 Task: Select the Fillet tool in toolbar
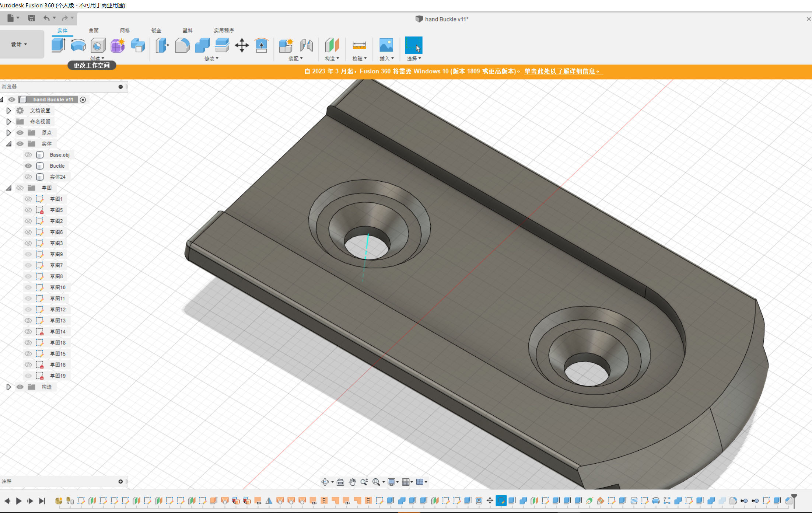click(182, 45)
